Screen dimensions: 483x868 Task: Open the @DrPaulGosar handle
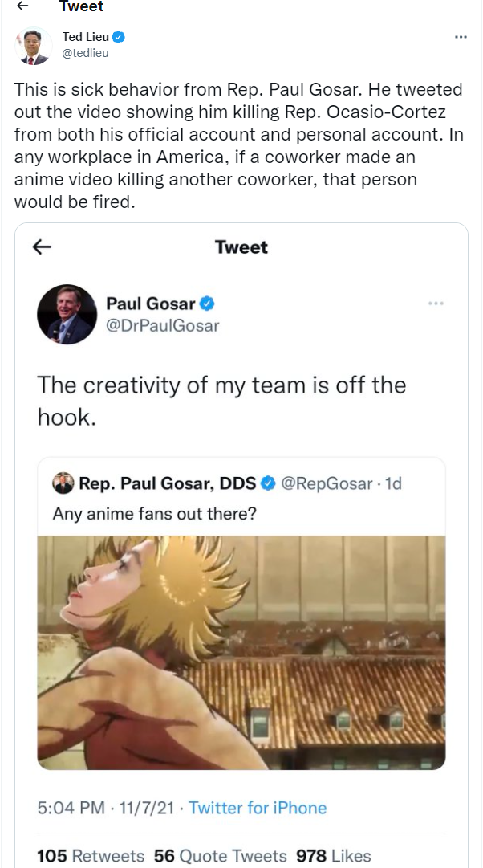162,325
